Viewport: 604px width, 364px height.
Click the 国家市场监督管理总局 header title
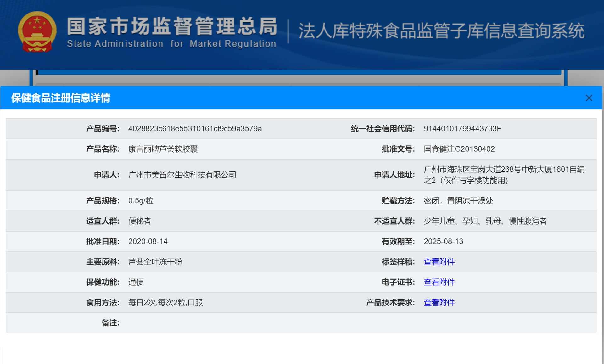[x=172, y=26]
